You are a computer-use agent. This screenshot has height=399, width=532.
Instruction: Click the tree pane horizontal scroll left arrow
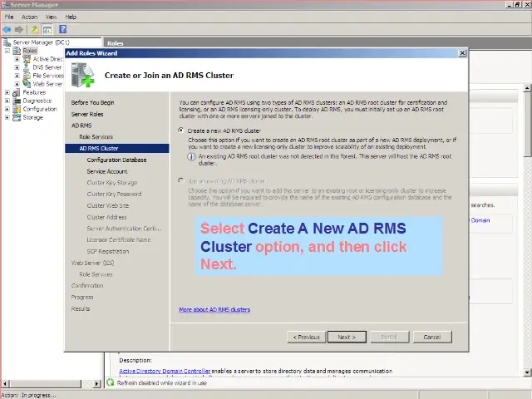[5, 384]
